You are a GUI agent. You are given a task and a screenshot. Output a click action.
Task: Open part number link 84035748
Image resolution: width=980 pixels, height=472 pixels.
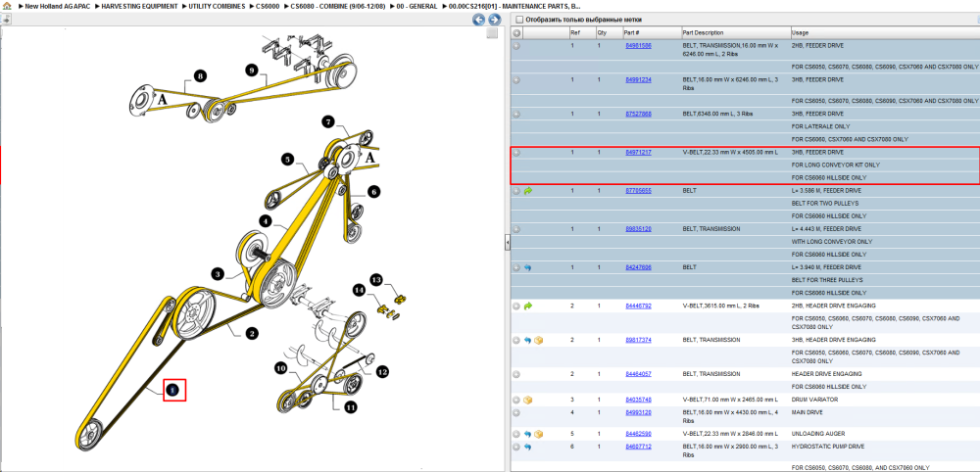638,400
